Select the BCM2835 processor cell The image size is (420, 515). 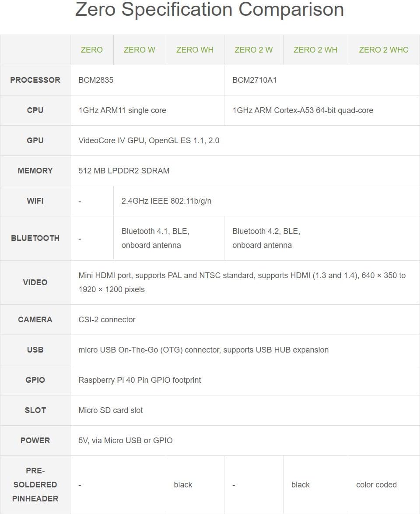point(96,80)
